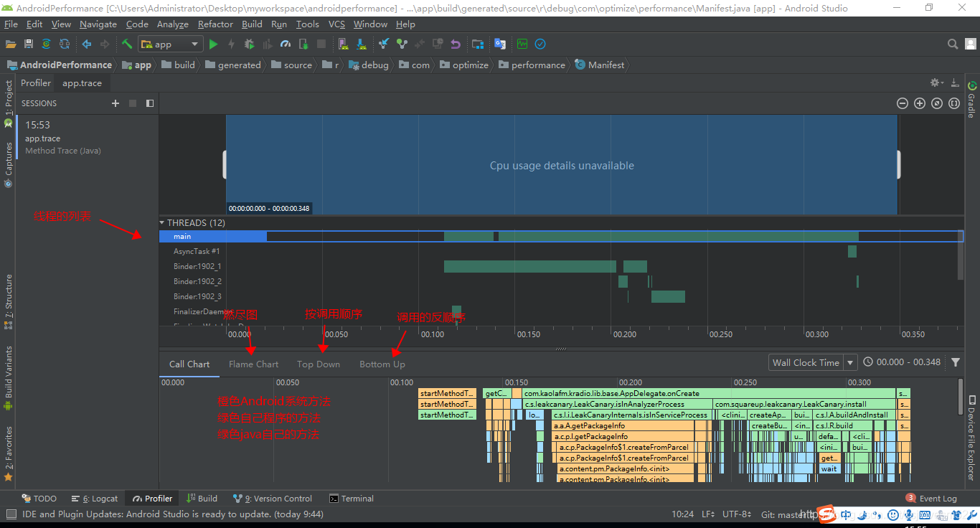Open SDK Manager icon in toolbar
Screen dimensions: 980x528
pyautogui.click(x=362, y=44)
